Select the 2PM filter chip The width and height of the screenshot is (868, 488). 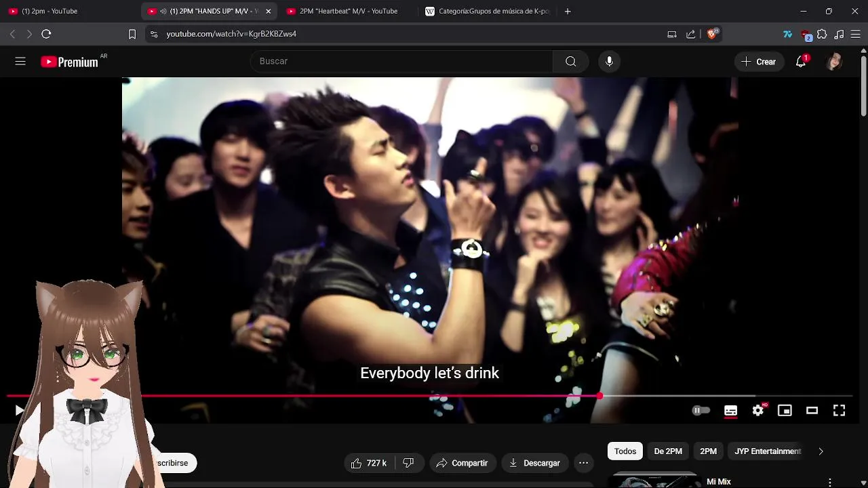pyautogui.click(x=708, y=451)
